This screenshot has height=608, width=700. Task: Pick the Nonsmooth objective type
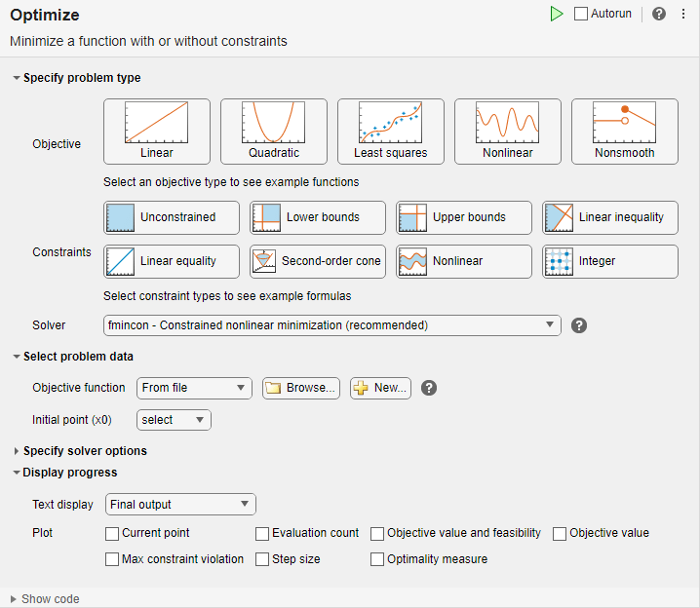pos(624,132)
